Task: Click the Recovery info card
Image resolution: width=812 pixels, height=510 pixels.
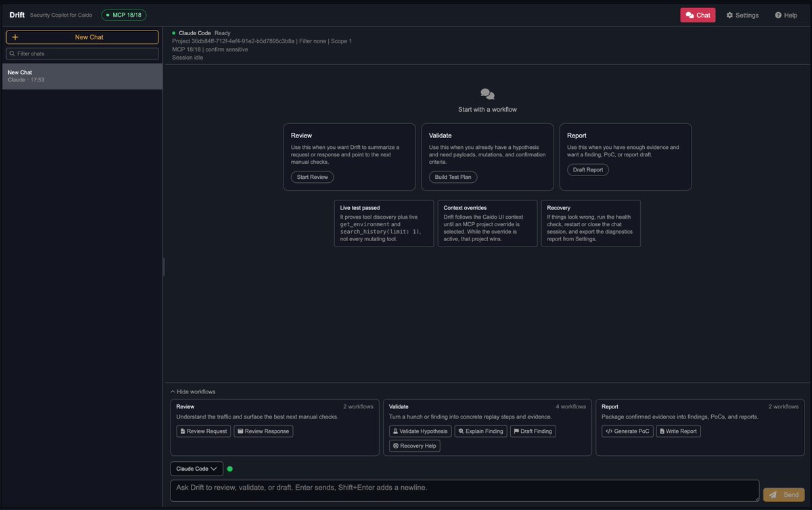Action: point(591,223)
